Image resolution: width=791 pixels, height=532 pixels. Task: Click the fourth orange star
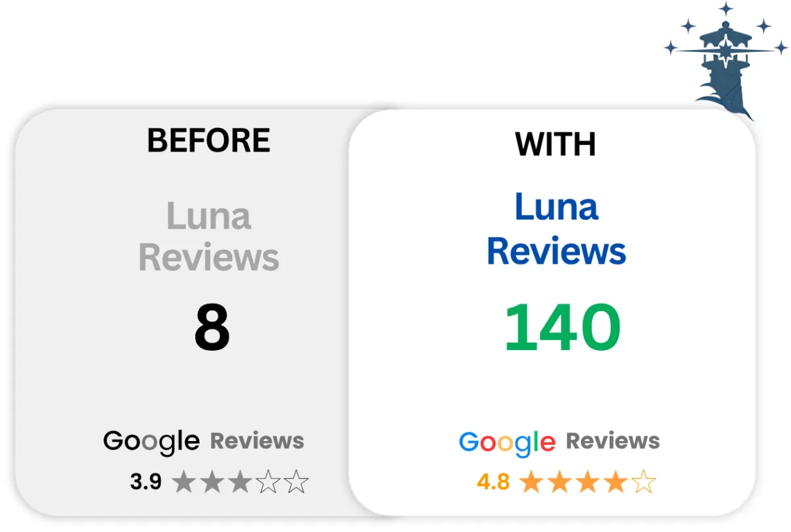pyautogui.click(x=616, y=483)
